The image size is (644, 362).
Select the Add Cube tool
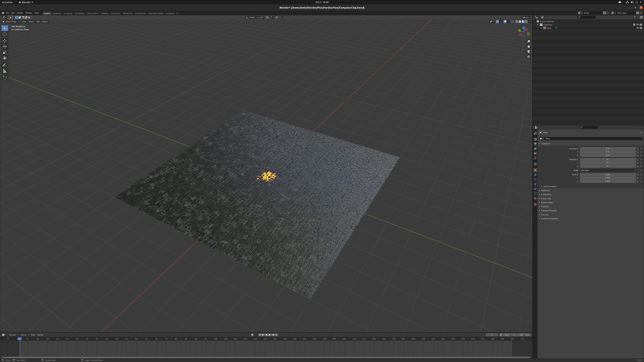5,78
